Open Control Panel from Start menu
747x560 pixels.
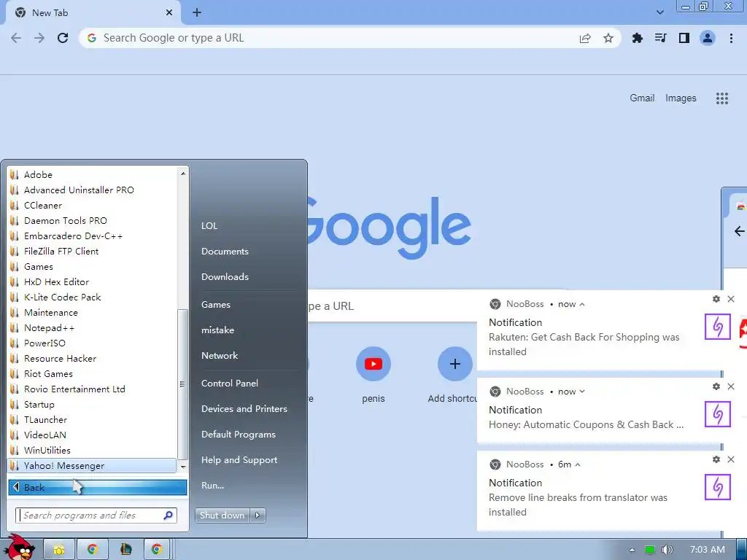tap(230, 384)
